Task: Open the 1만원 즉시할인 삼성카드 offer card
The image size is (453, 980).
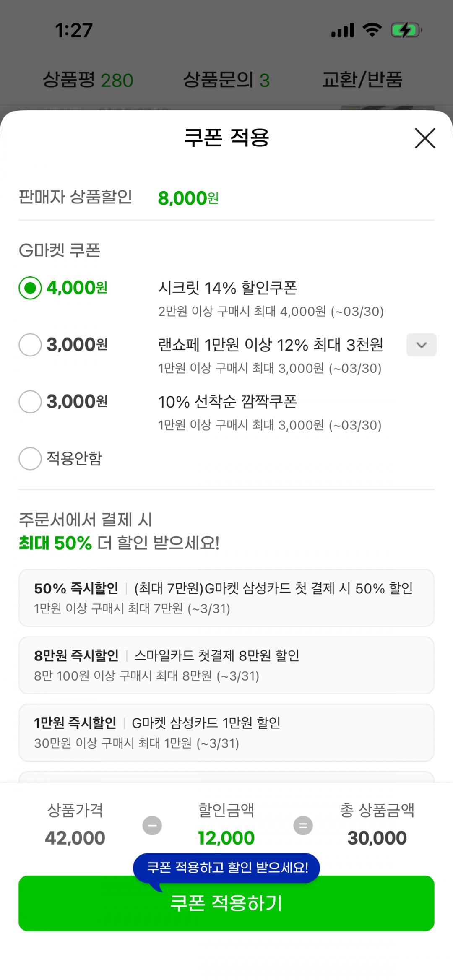Action: coord(226,732)
